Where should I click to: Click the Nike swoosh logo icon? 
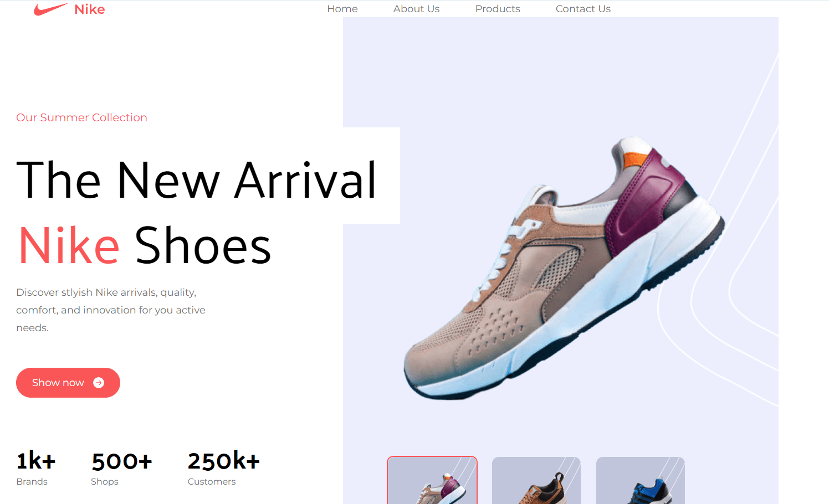click(x=50, y=9)
